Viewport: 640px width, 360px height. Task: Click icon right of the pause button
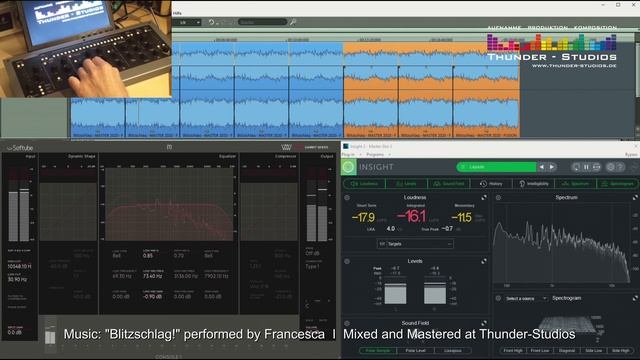(x=596, y=167)
